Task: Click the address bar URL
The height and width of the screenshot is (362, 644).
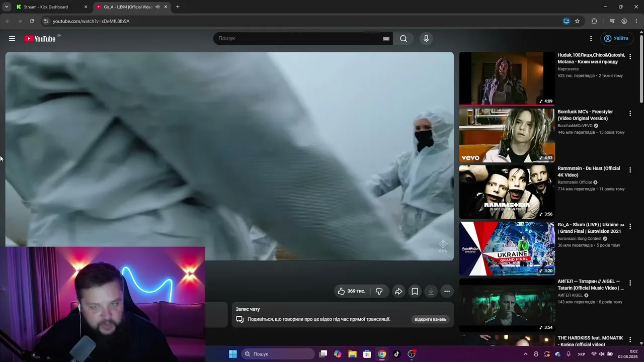Action: [91, 21]
